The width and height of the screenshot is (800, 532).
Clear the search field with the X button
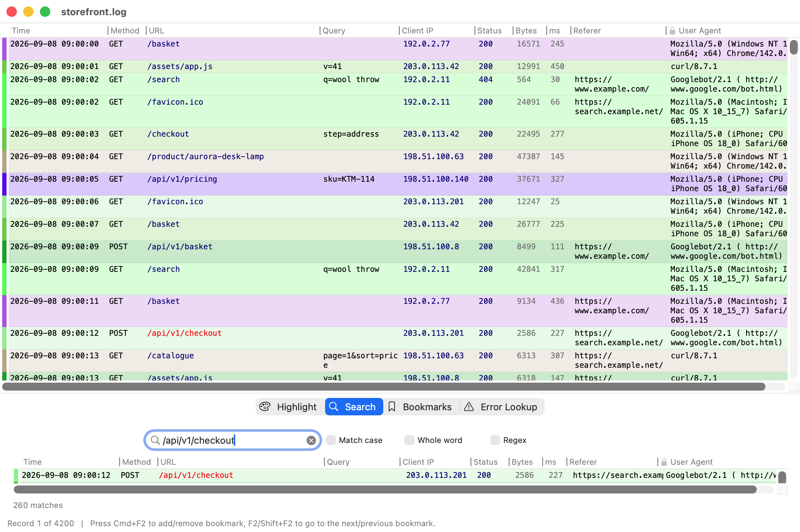(311, 440)
